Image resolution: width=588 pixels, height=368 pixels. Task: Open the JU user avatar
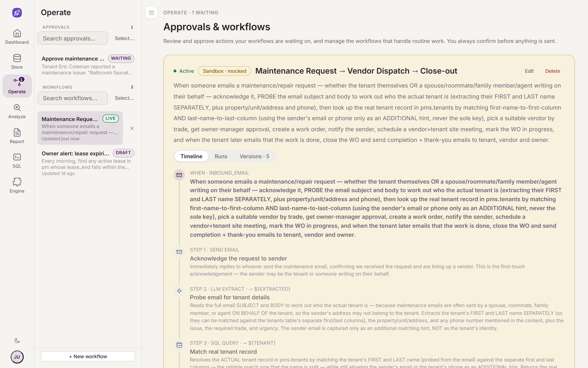(17, 357)
